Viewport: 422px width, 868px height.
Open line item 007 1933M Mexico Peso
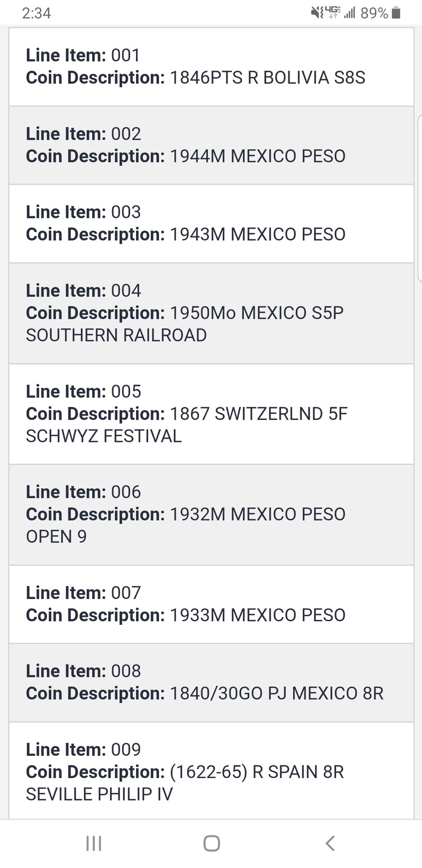click(211, 604)
